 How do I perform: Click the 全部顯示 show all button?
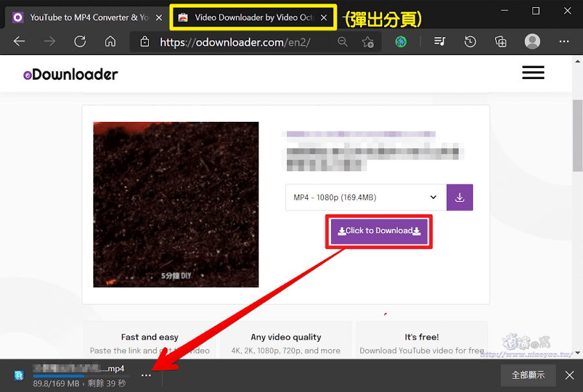click(528, 375)
